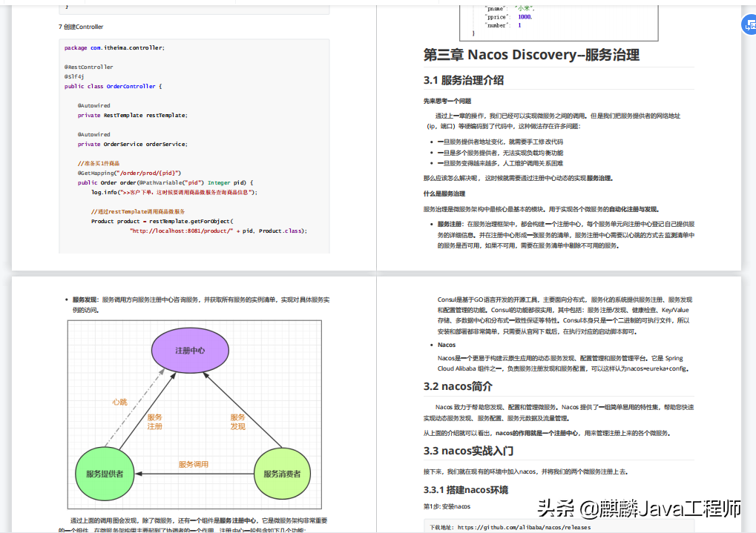Click the "心跳" label in the diagram
The width and height of the screenshot is (756, 533).
[x=120, y=402]
